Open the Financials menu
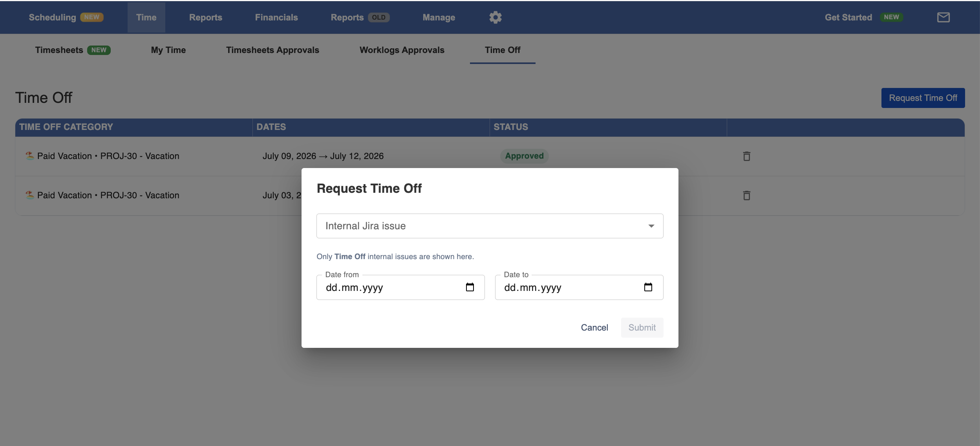The width and height of the screenshot is (980, 446). click(x=276, y=17)
